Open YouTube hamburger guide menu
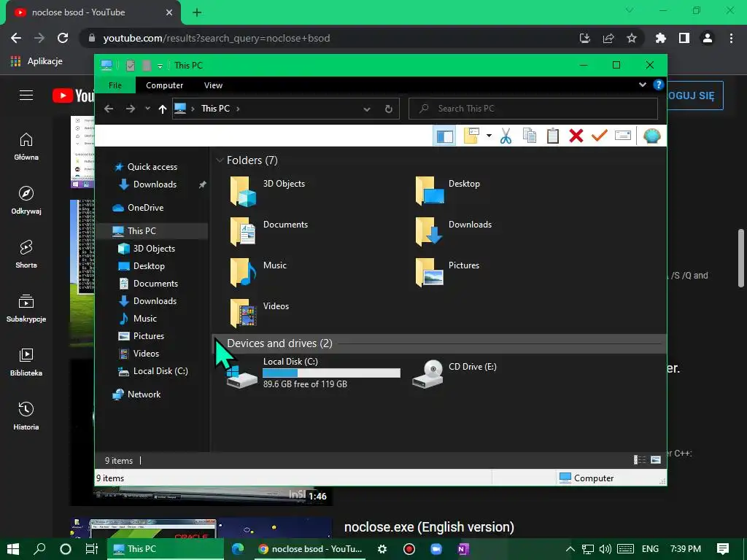 pos(26,96)
